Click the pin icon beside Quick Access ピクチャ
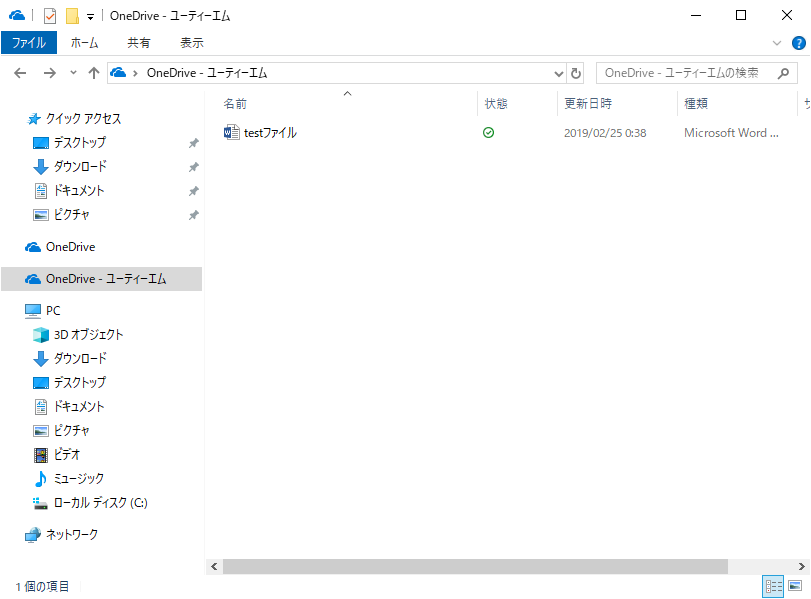The width and height of the screenshot is (811, 599). pyautogui.click(x=193, y=215)
